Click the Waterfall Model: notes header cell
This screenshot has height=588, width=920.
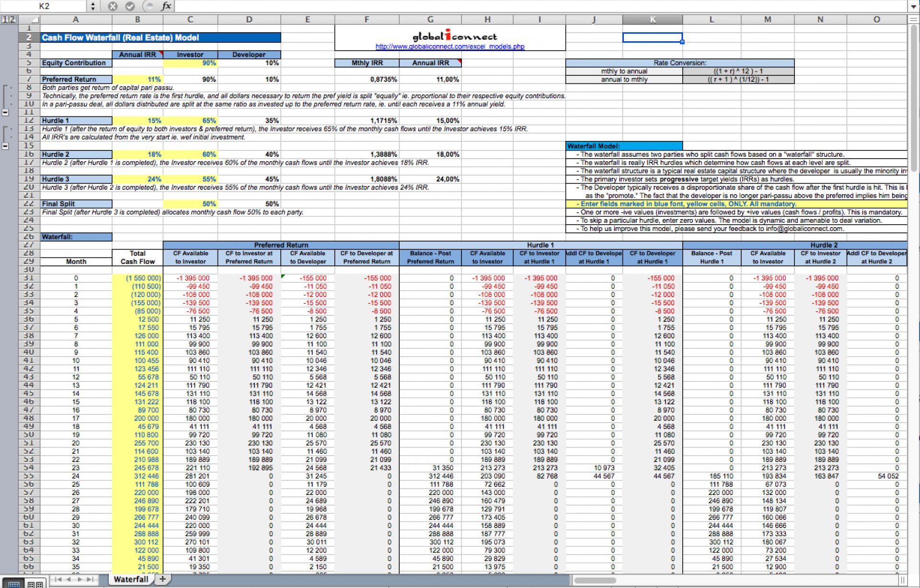click(624, 146)
